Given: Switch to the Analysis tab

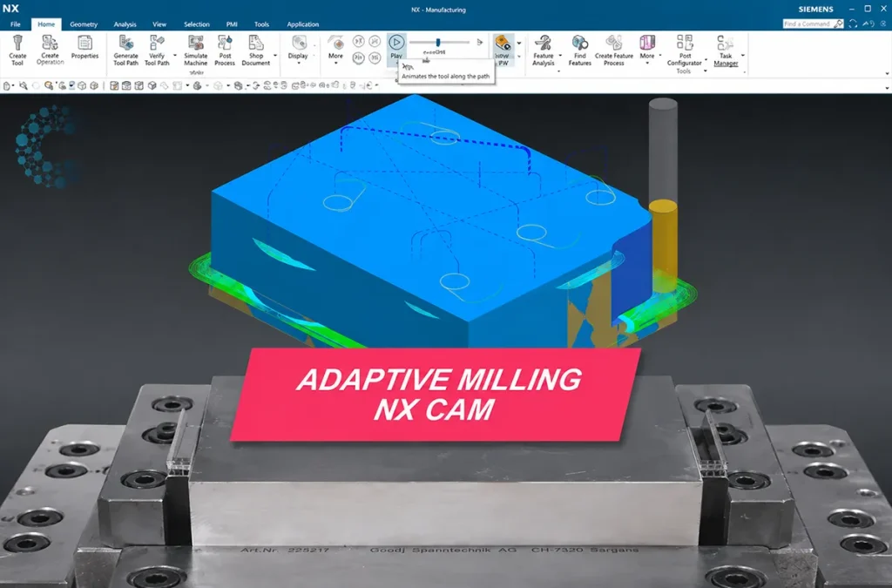Looking at the screenshot, I should tap(125, 24).
